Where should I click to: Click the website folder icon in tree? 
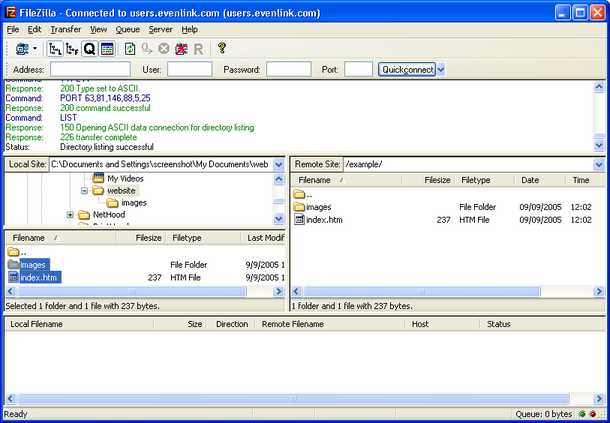98,191
